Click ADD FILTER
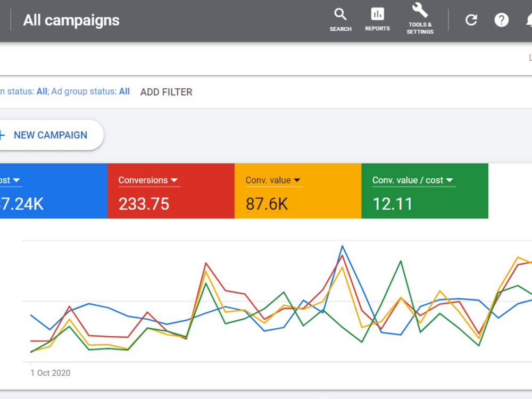Image resolution: width=532 pixels, height=399 pixels. [x=166, y=92]
